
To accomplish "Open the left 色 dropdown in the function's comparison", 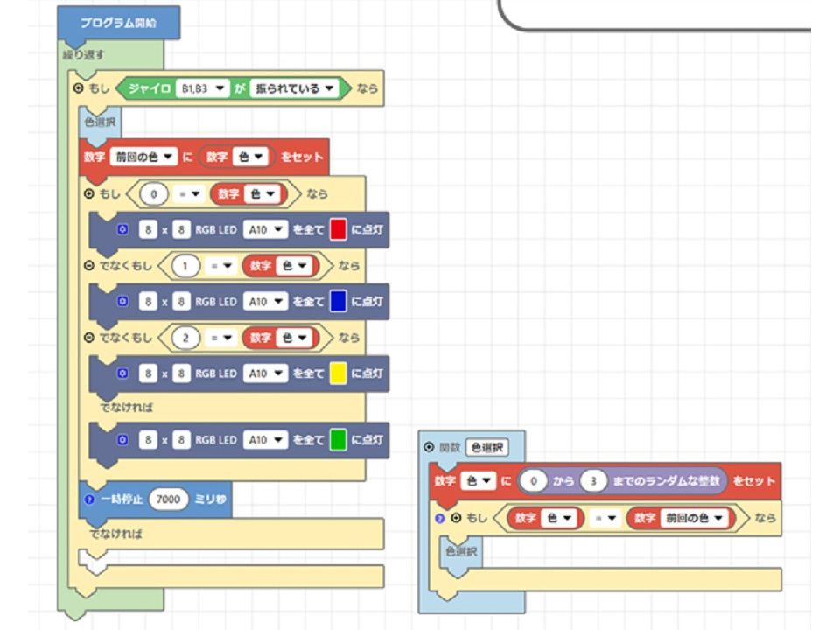I will point(559,518).
